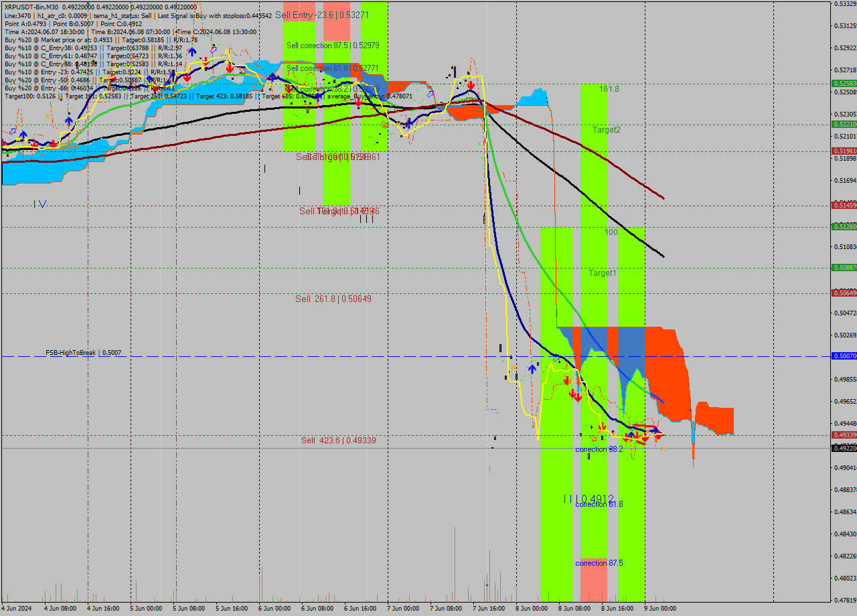Click the blue 'correction 88.2' label
This screenshot has width=857, height=616.
599,449
